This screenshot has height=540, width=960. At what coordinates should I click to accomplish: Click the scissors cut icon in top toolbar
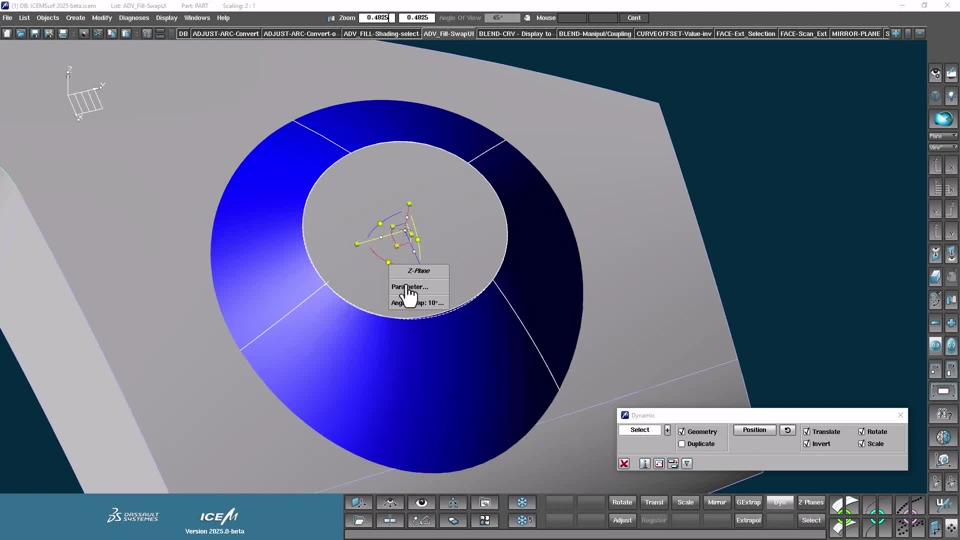98,34
